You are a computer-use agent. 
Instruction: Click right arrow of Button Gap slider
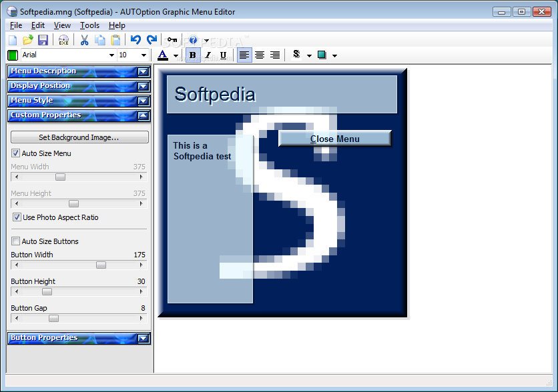[x=142, y=319]
